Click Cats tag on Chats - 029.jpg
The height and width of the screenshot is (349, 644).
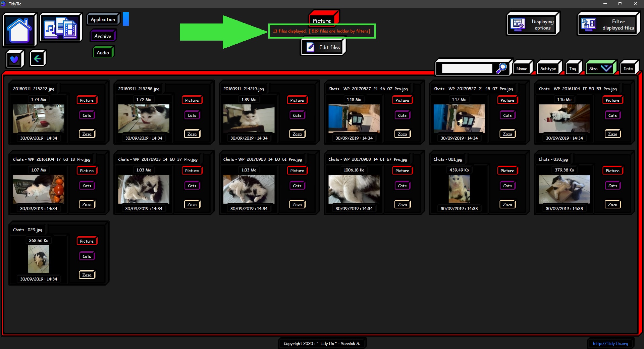pos(87,256)
